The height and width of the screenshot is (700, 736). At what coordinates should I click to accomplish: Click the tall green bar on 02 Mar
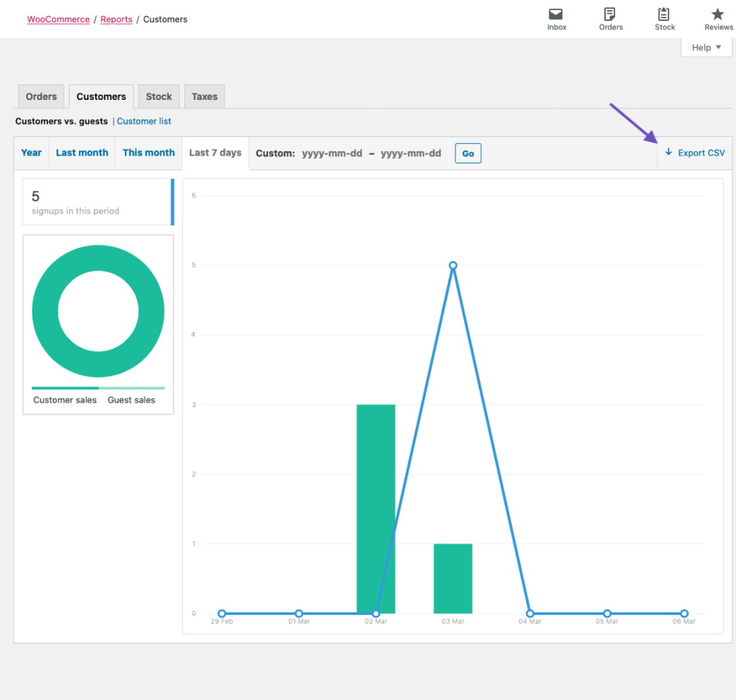tap(376, 509)
